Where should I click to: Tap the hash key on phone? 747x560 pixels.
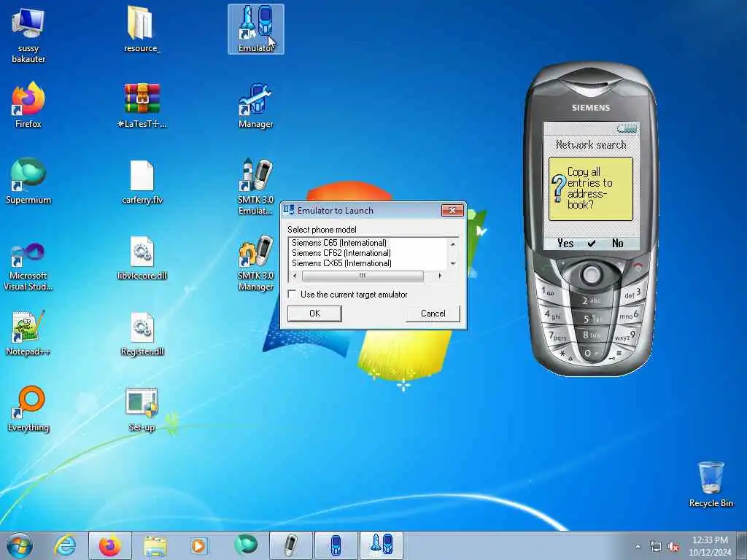tap(617, 354)
